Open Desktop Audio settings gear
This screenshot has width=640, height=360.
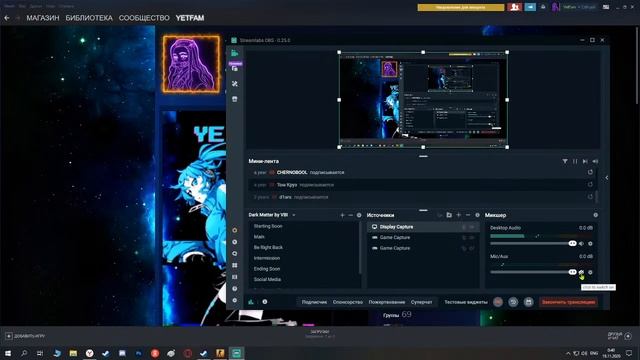click(x=590, y=244)
